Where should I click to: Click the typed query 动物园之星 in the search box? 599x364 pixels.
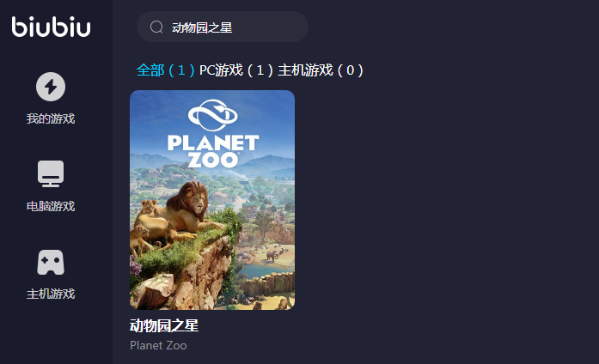coord(202,27)
